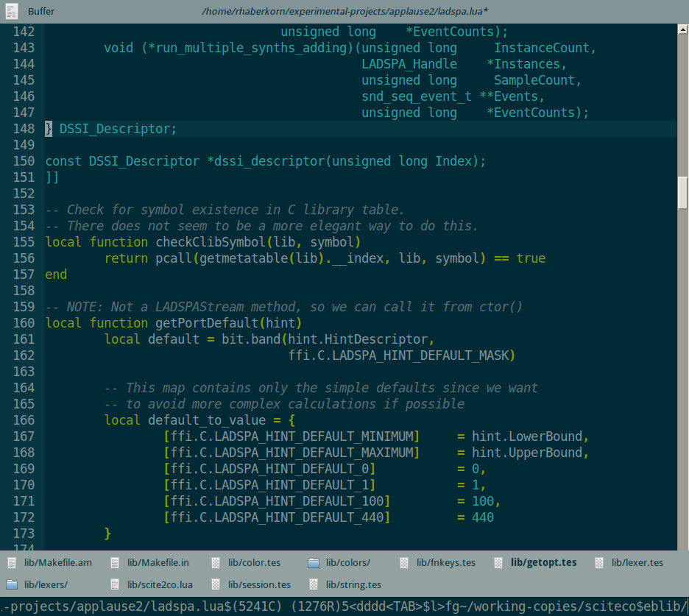
Task: Click the ladspa.lua file path in header
Action: [x=344, y=11]
